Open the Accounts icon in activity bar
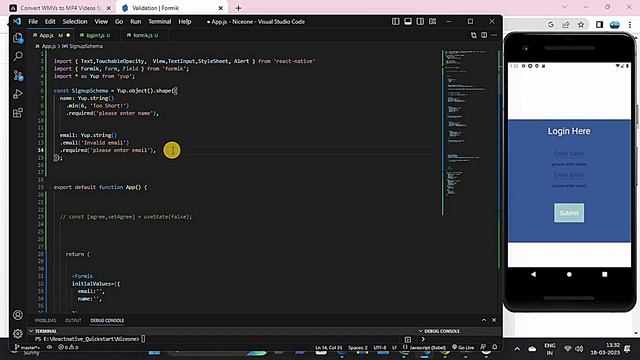Viewport: 640px width, 360px height. tap(18, 315)
